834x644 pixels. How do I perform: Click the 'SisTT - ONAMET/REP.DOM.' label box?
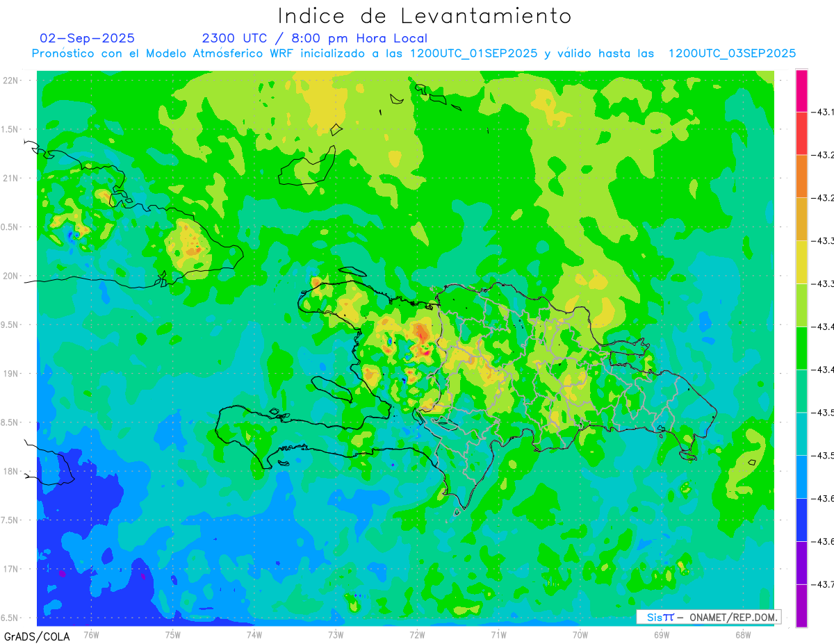coord(708,617)
